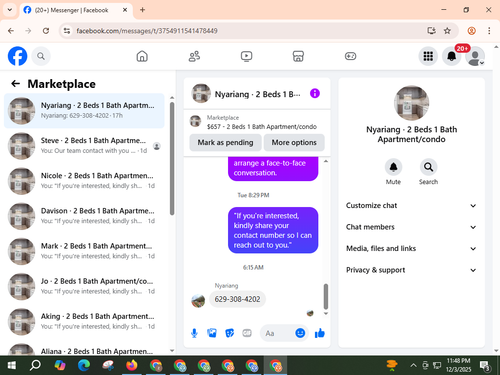Screen dimensions: 500x375
Task: Expand the Media, files and links section
Action: [411, 248]
